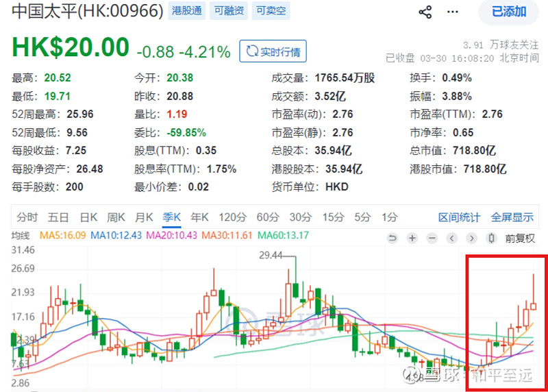Pan chart right with the arrow icon
Viewport: 548px width, 392px height.
click(x=472, y=238)
